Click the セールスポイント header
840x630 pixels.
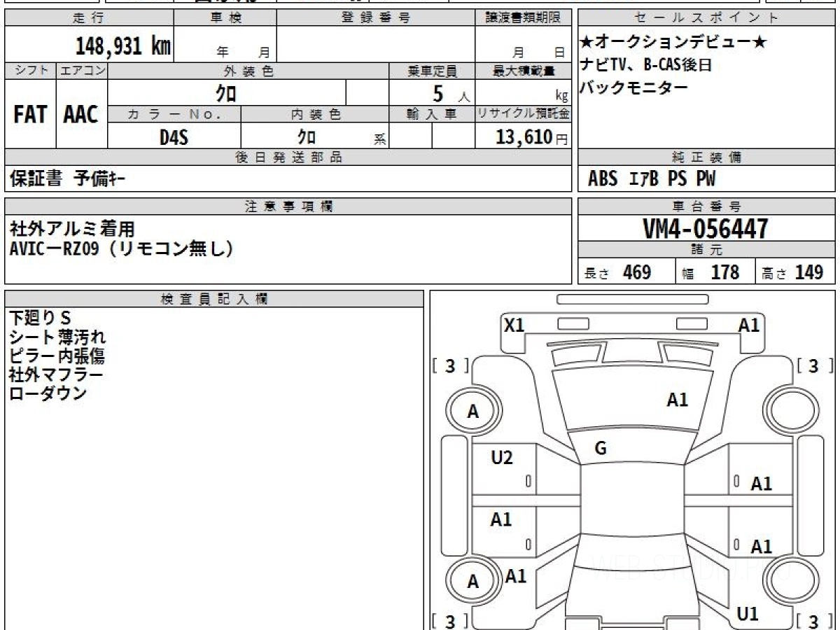click(707, 18)
